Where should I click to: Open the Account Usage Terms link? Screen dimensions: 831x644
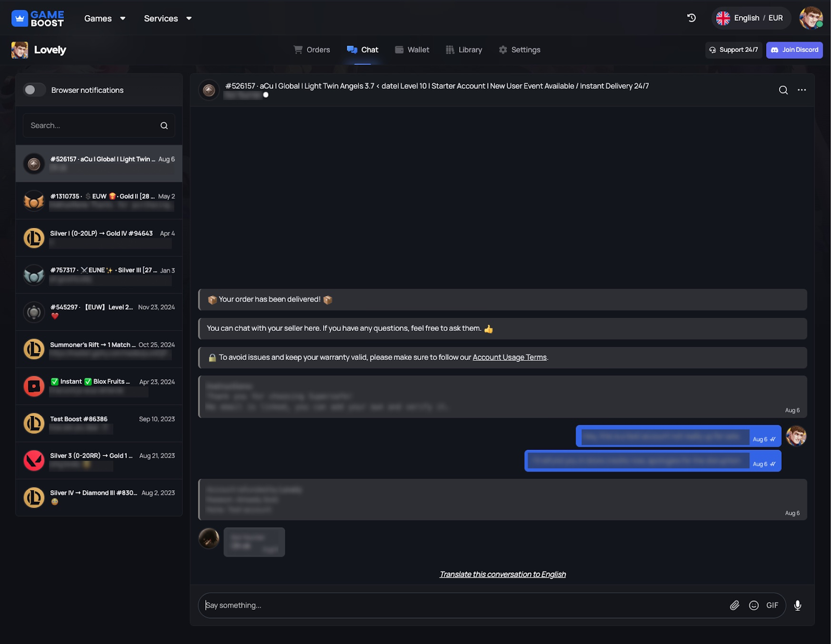click(510, 357)
